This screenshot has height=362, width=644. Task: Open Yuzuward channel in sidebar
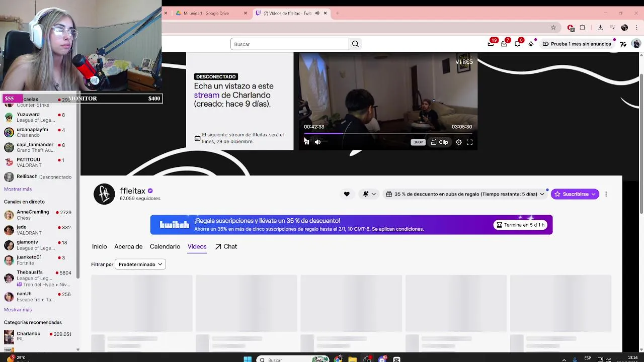coord(39,117)
